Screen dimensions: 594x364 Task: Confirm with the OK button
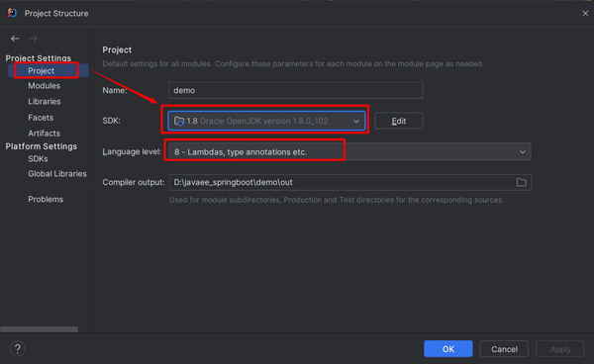click(448, 349)
